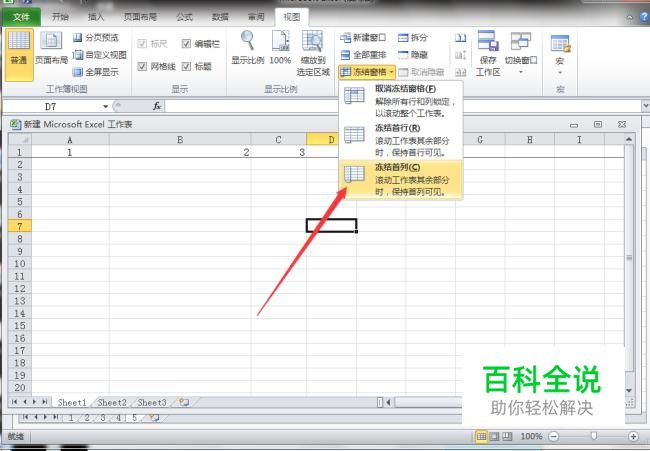Viewport: 650px width, 451px height.
Task: Select column B header
Action: pos(180,140)
